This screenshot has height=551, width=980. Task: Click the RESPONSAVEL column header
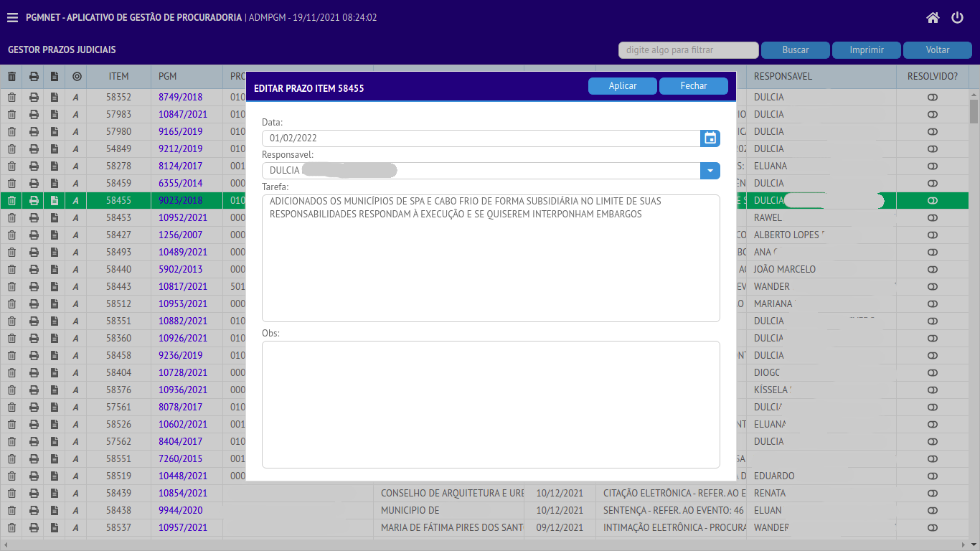(x=783, y=76)
